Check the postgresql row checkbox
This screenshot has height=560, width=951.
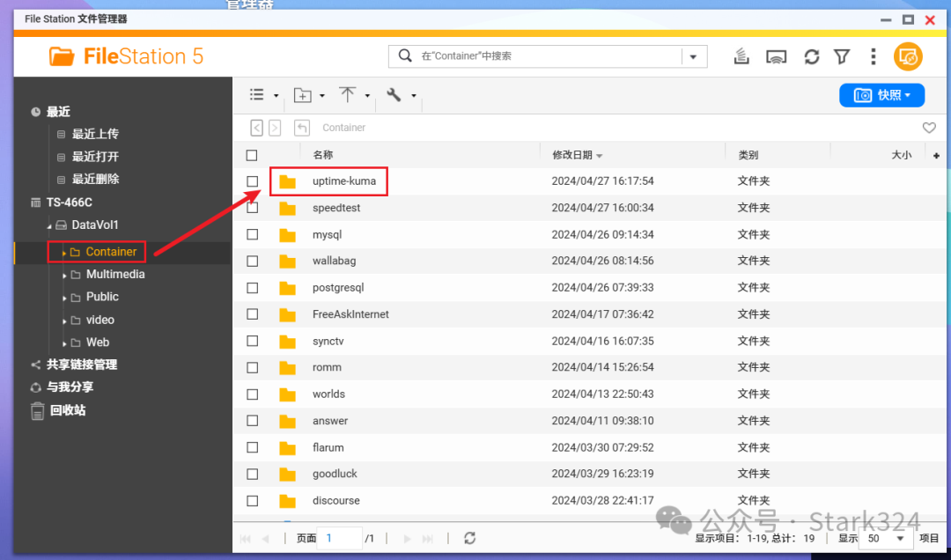click(253, 288)
